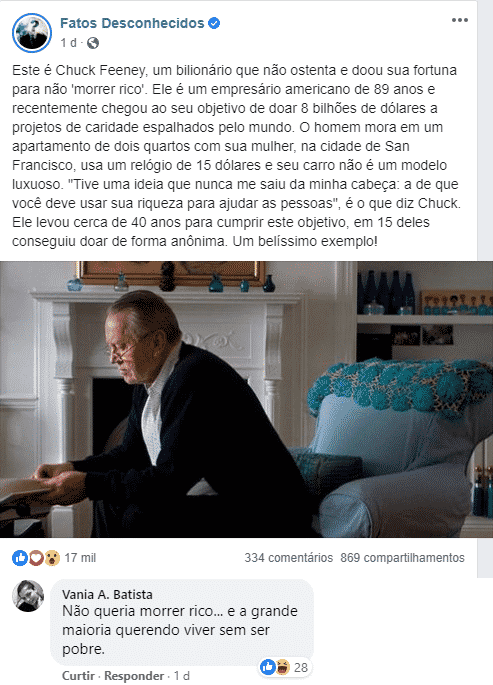The width and height of the screenshot is (493, 685).
Task: Click the post's 1 d timestamp
Action: pyautogui.click(x=69, y=43)
